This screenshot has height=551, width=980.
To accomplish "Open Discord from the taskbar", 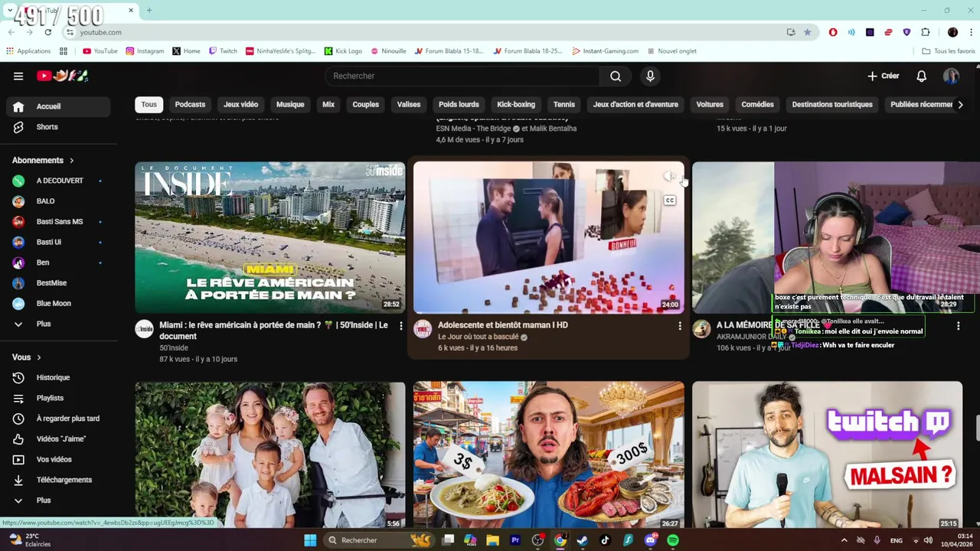I will click(650, 540).
